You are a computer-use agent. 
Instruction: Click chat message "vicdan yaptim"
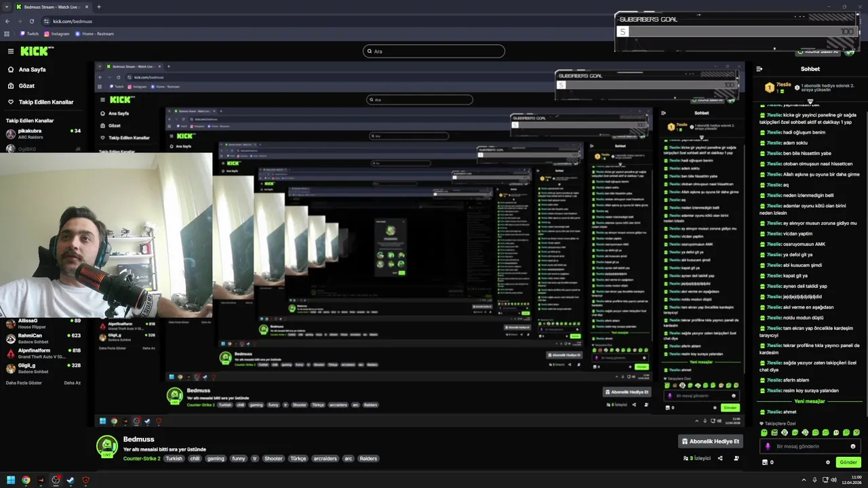point(797,234)
